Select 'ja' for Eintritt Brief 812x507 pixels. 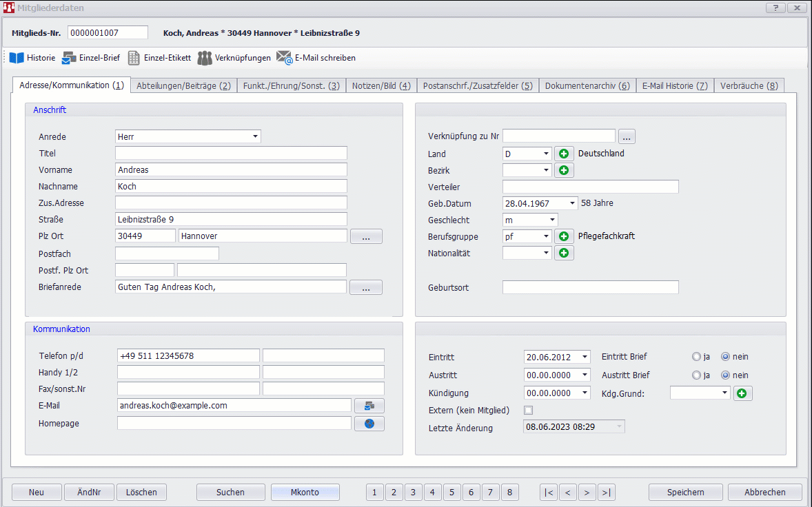point(696,357)
